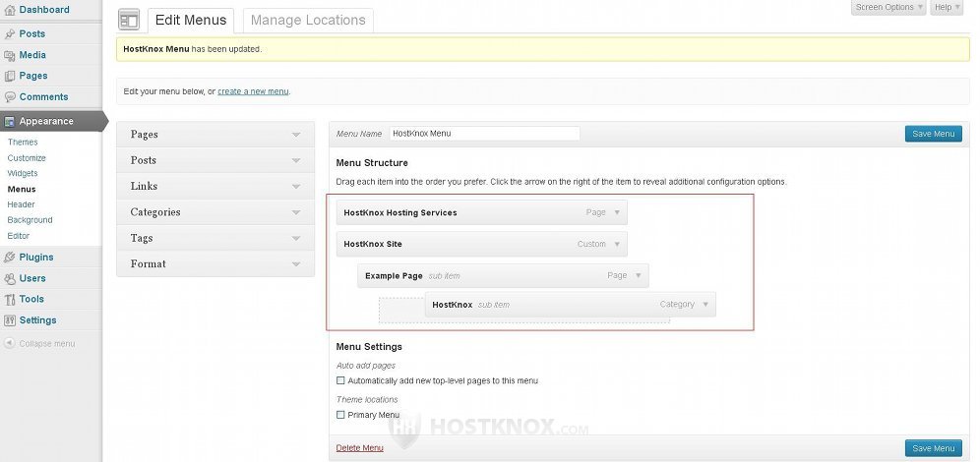Open the Plugins menu label
The height and width of the screenshot is (462, 980).
[x=36, y=258]
